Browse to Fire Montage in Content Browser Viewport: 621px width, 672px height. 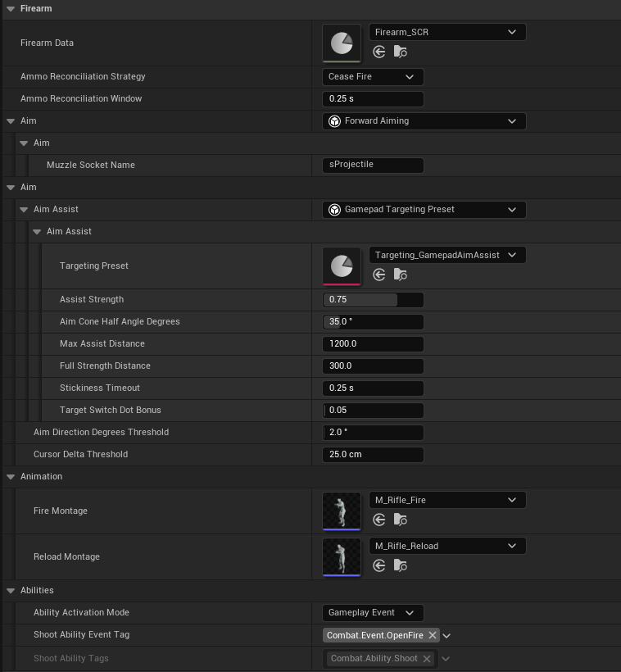point(400,520)
